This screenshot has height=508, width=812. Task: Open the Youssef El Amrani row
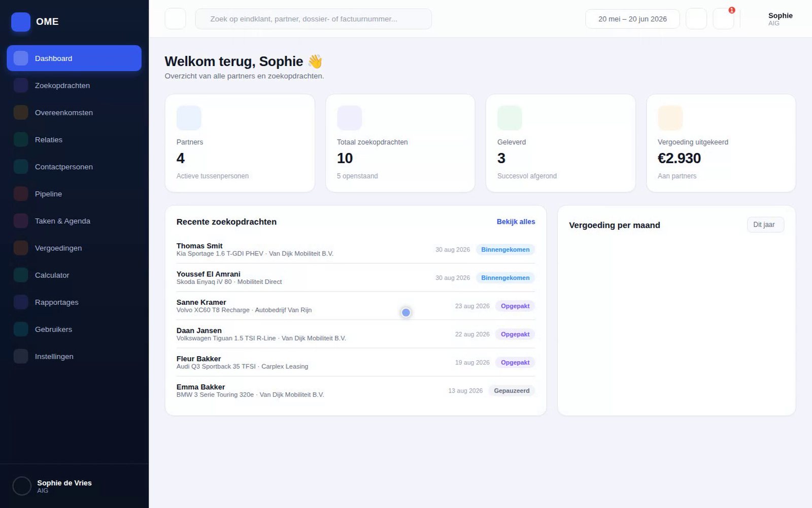(356, 277)
